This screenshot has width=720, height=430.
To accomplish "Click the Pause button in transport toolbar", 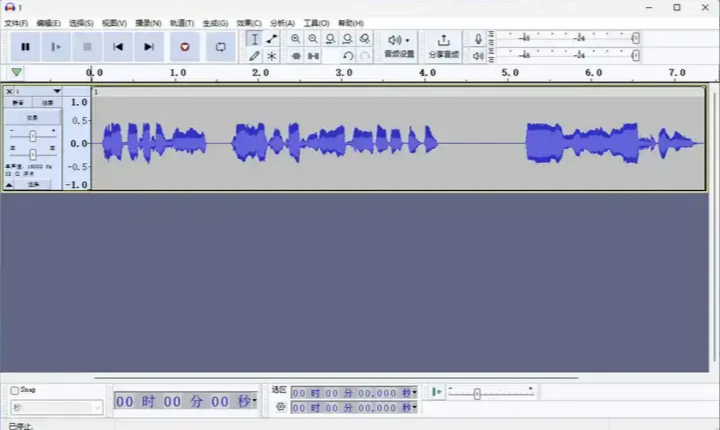I will click(25, 46).
